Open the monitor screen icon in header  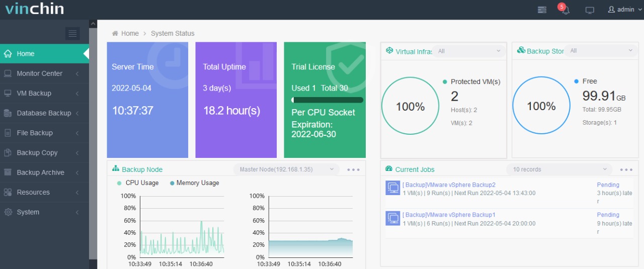click(590, 10)
